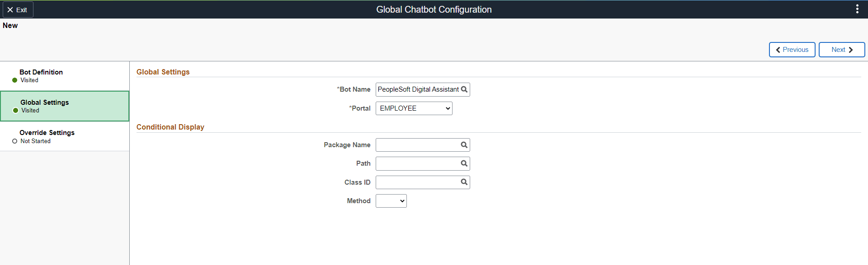Click into the Class ID field
This screenshot has height=265, width=868.
tap(418, 182)
